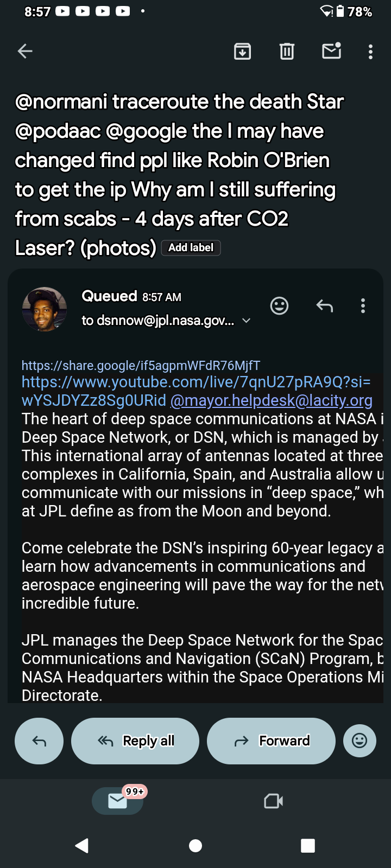Tap the sender's profile photo
The height and width of the screenshot is (868, 391).
[45, 309]
